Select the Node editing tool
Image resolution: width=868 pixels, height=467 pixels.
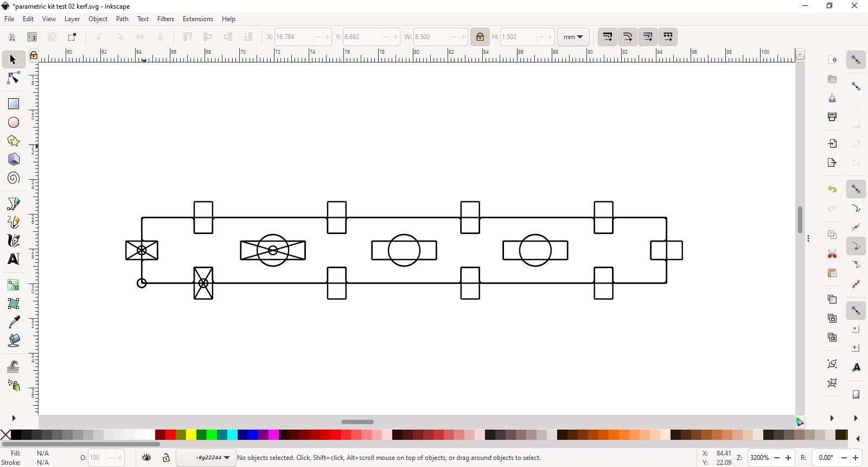click(13, 79)
